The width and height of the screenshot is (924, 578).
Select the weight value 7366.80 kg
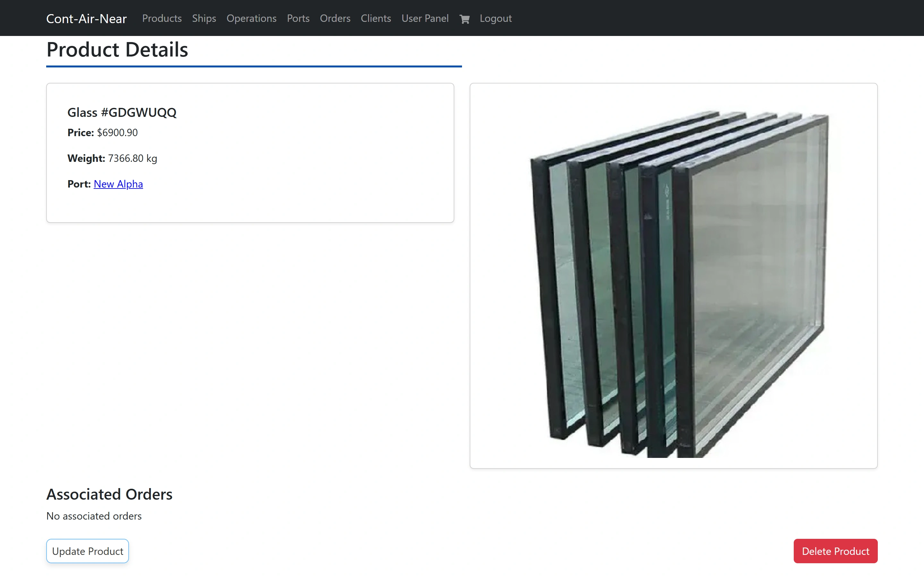[x=133, y=158]
